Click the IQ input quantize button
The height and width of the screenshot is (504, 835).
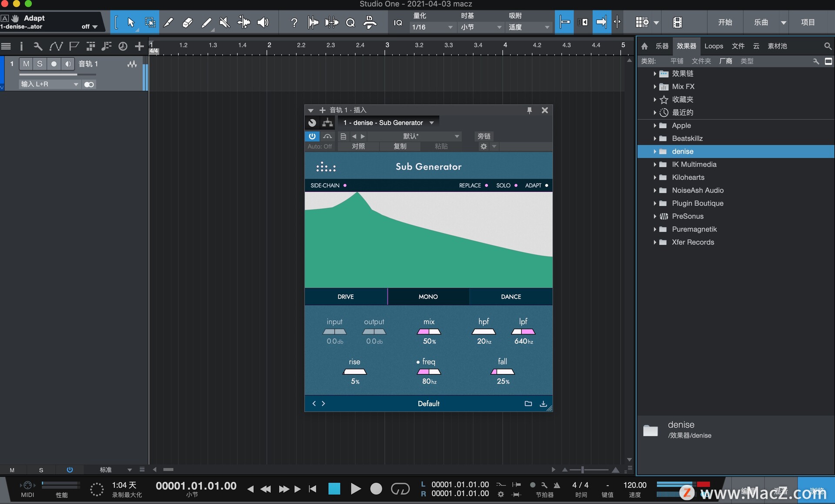point(398,23)
